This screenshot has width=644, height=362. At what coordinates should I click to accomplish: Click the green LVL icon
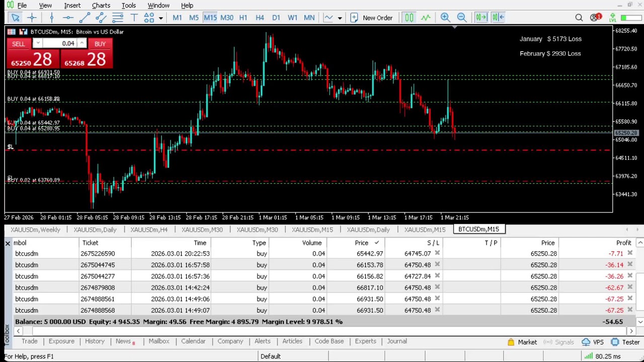(613, 18)
